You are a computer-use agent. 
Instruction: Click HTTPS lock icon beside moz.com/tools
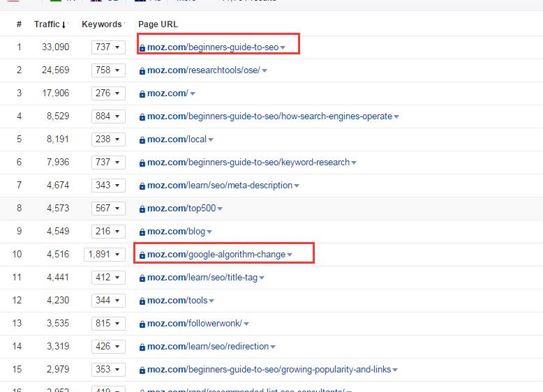(x=142, y=301)
